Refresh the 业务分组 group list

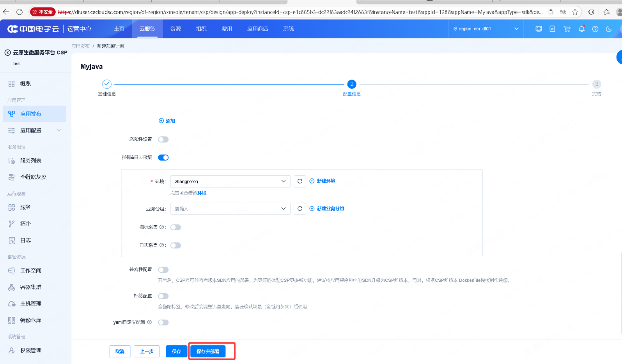(300, 209)
